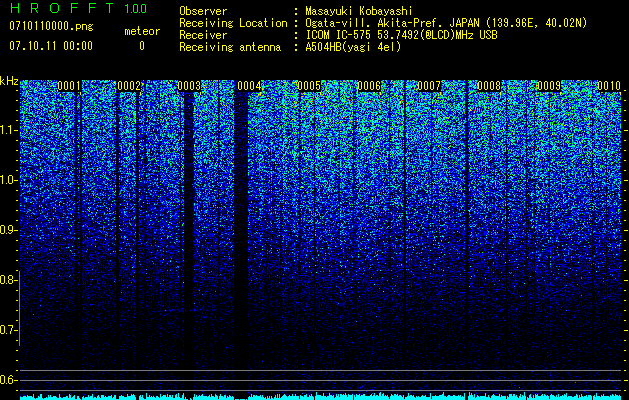Click the 1.0 frequency axis label
Image resolution: width=629 pixels, height=400 pixels.
click(x=9, y=180)
